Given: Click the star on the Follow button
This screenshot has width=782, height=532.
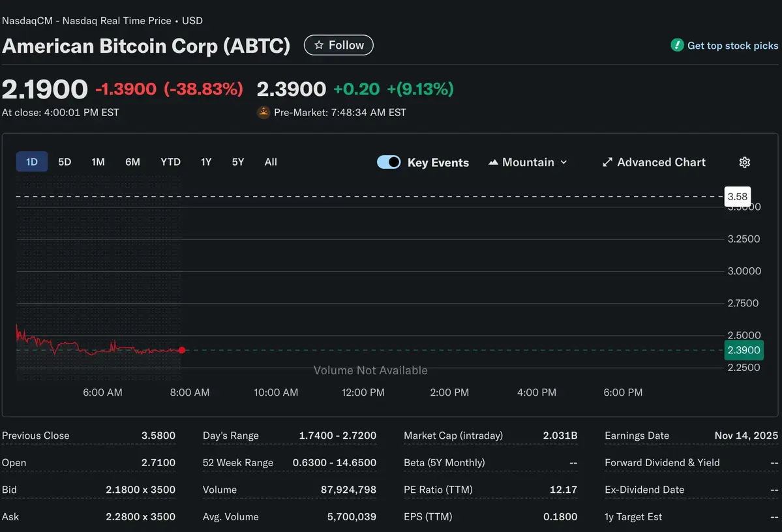Looking at the screenshot, I should click(319, 45).
